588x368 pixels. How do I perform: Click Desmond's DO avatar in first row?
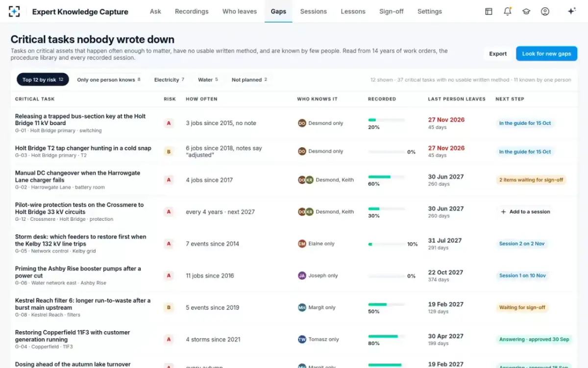[302, 123]
